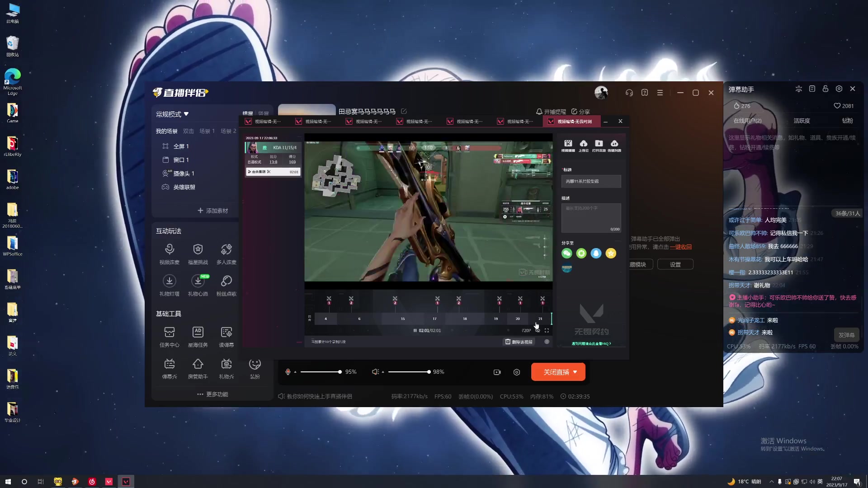Screen dimensions: 868x488
Task: Open the microphone device arrow menu
Action: 295,372
